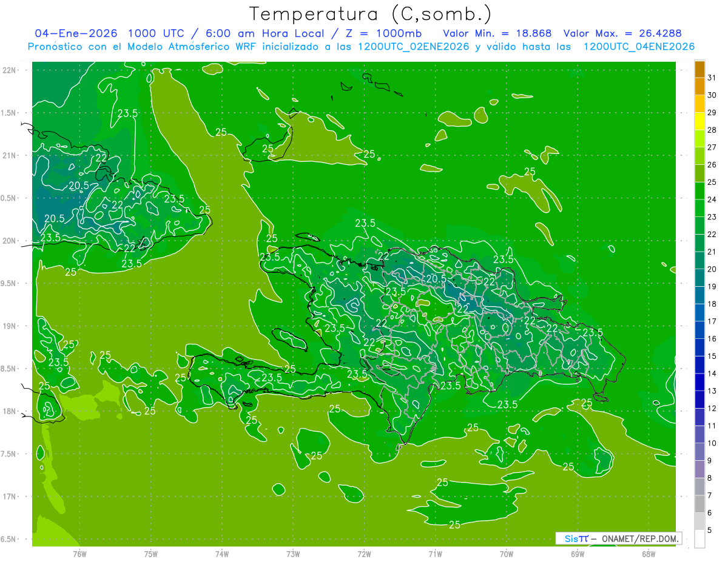This screenshot has width=728, height=562.
Task: Click the '71W' longitude axis label
Action: point(435,554)
